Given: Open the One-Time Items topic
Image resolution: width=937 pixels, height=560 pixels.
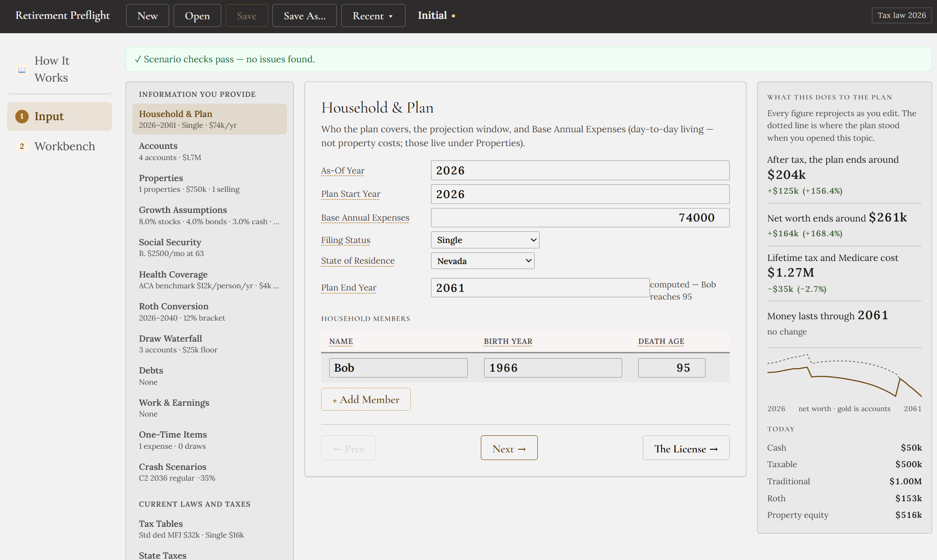Looking at the screenshot, I should pos(209,440).
